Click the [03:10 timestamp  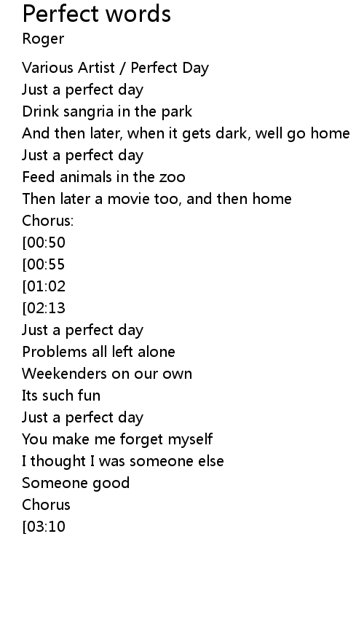(44, 527)
